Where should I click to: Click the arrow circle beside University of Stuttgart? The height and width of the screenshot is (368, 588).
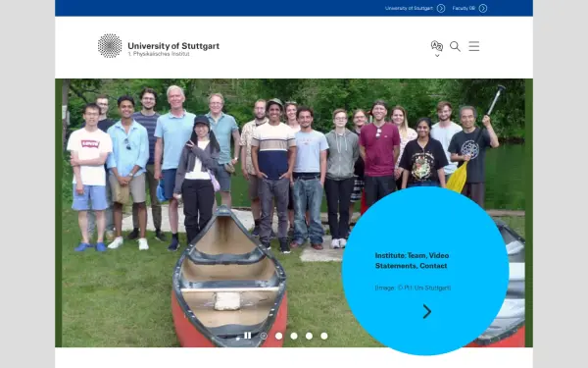tap(441, 8)
